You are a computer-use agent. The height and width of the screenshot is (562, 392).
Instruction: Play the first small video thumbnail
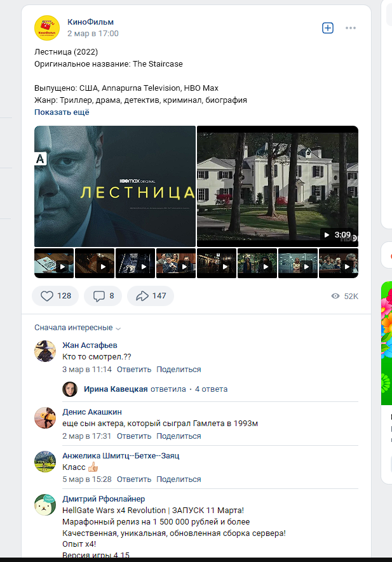coord(54,263)
